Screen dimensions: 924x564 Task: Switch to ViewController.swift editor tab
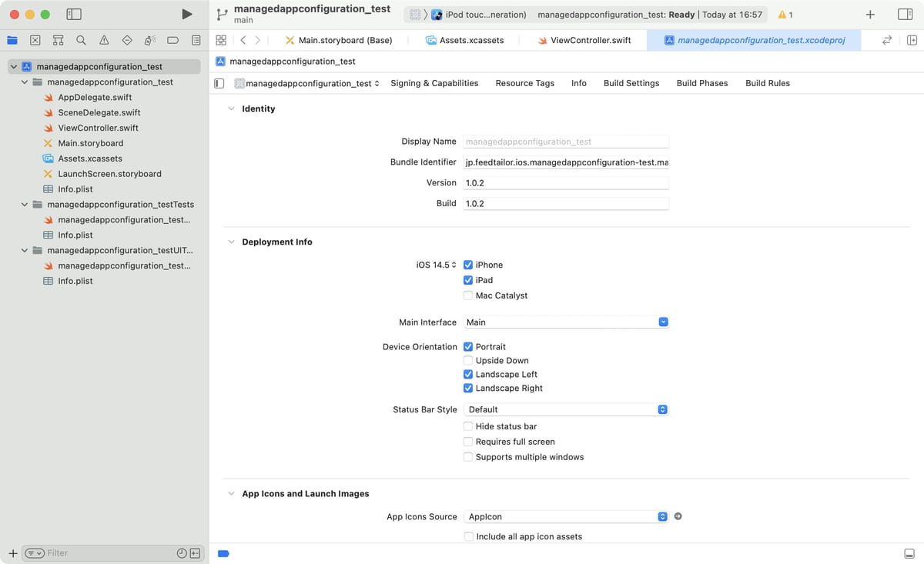(585, 40)
